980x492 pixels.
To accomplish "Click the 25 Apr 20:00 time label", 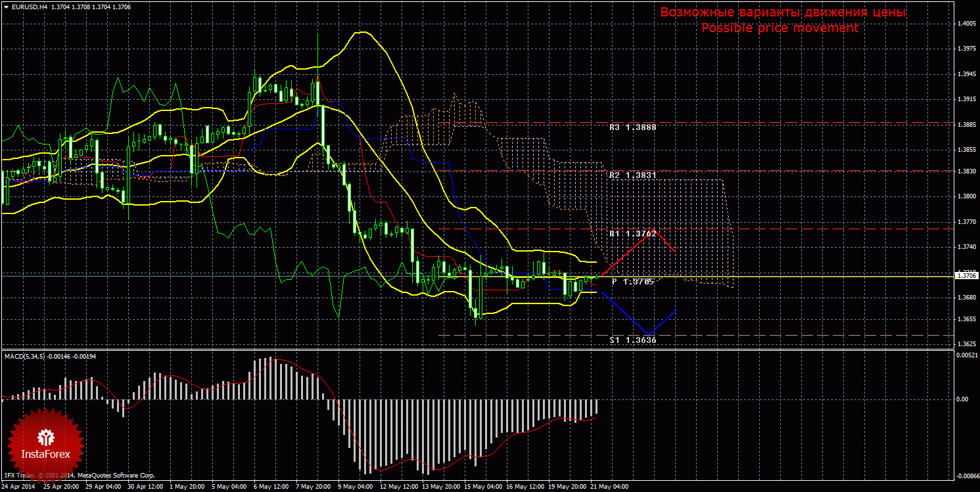I will tap(62, 487).
